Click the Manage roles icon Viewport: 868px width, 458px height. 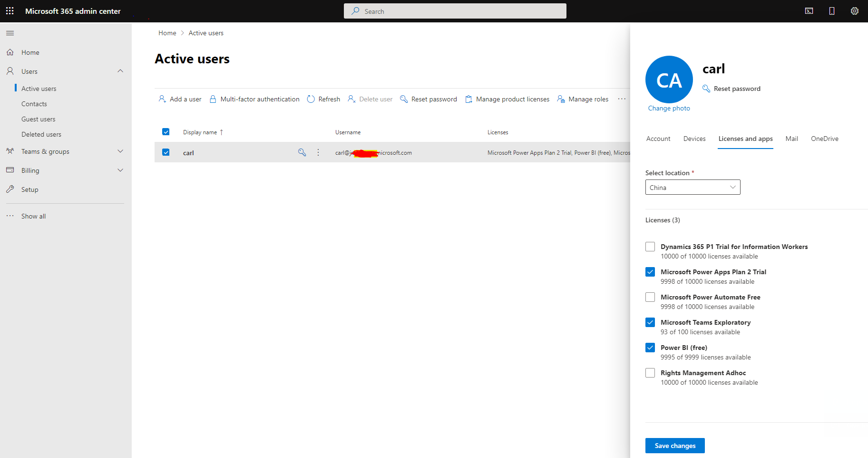561,99
